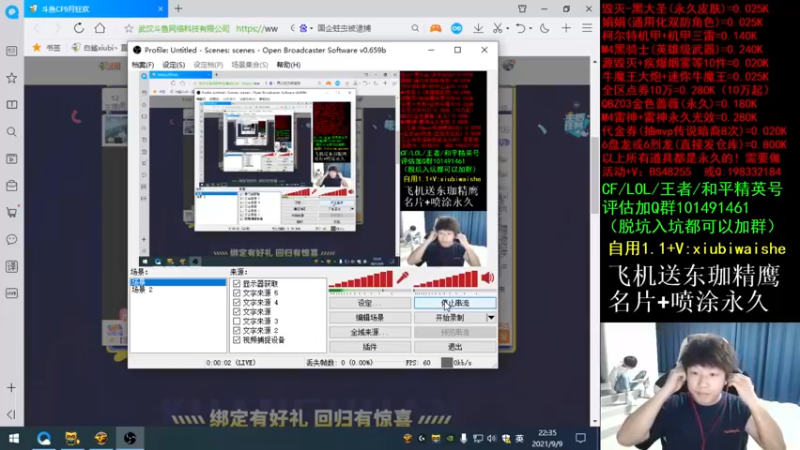Click the 编辑场景 button
This screenshot has height=450, width=800.
click(x=369, y=318)
